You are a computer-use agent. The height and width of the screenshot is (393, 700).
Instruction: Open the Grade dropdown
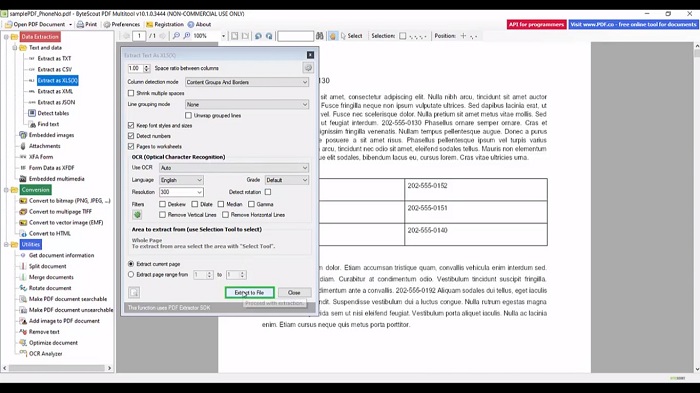pyautogui.click(x=286, y=180)
